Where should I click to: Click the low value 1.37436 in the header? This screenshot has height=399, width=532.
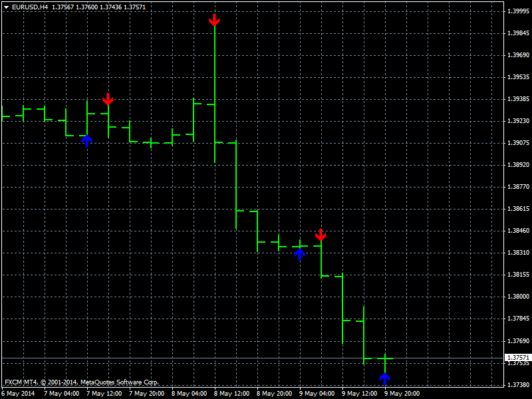[110, 7]
